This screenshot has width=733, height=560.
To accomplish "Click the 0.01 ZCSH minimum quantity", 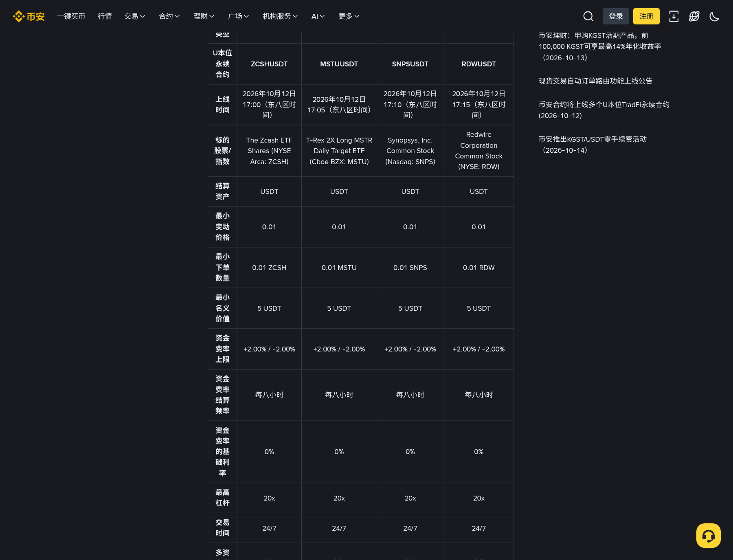I will click(x=269, y=268).
